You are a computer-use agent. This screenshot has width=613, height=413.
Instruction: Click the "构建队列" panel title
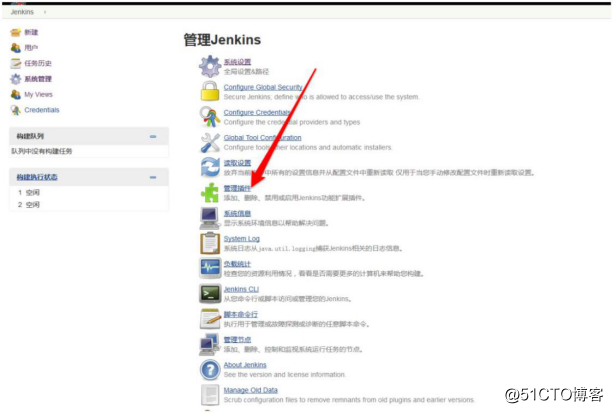(30, 136)
